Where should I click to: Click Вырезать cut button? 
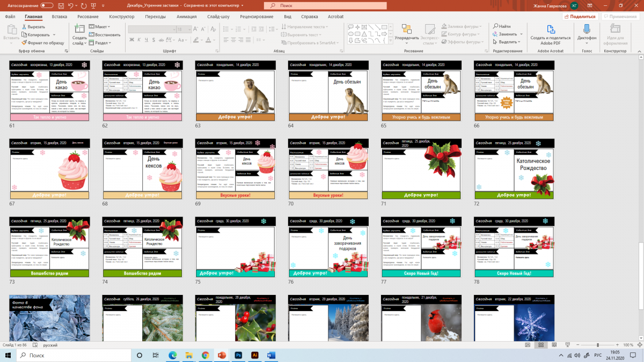pos(33,26)
